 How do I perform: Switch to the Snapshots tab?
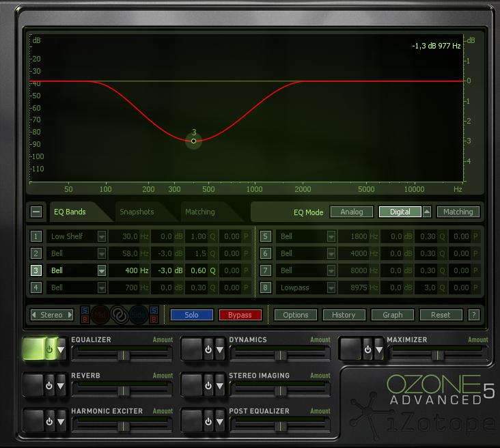pos(137,212)
